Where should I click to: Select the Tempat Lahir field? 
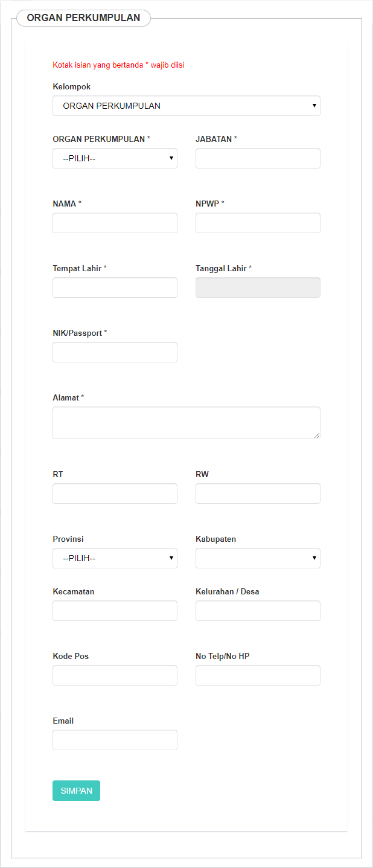[115, 288]
